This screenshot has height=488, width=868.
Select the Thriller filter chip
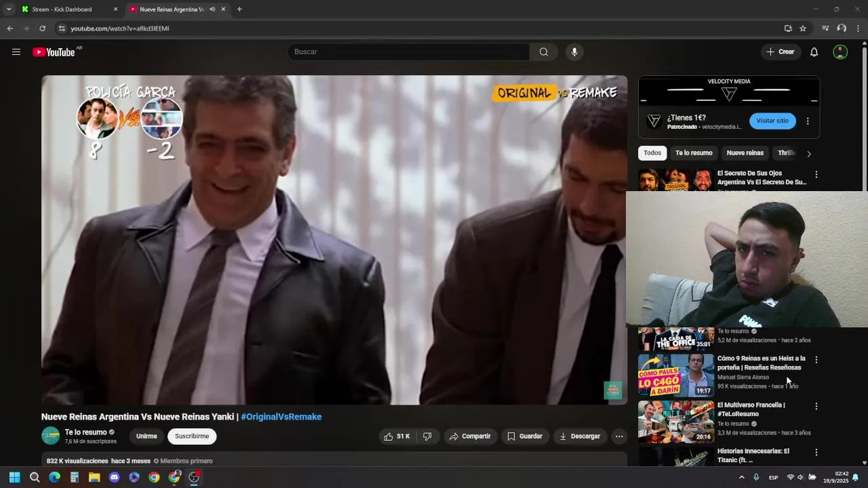pyautogui.click(x=786, y=153)
